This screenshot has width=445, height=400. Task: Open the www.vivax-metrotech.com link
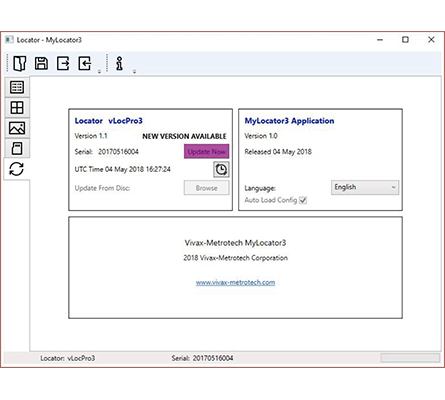click(235, 282)
